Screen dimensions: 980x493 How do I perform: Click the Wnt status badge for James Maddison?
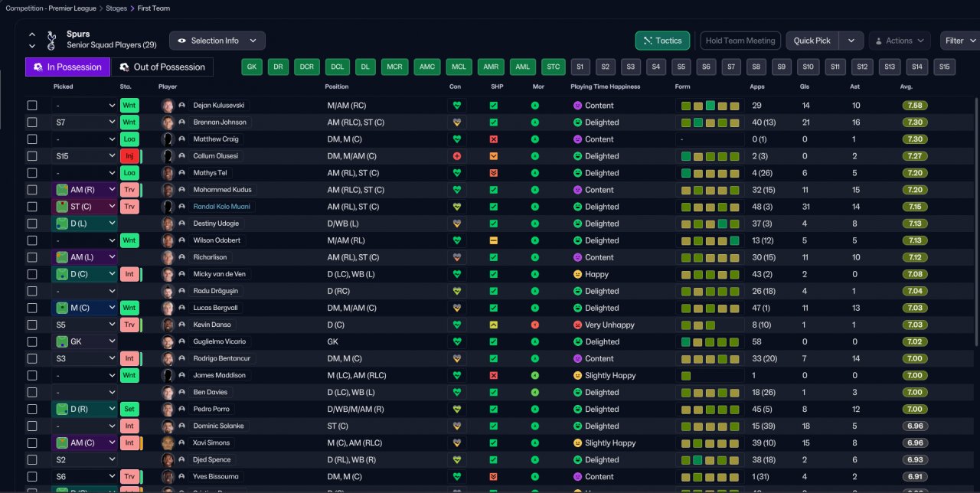[x=129, y=375]
